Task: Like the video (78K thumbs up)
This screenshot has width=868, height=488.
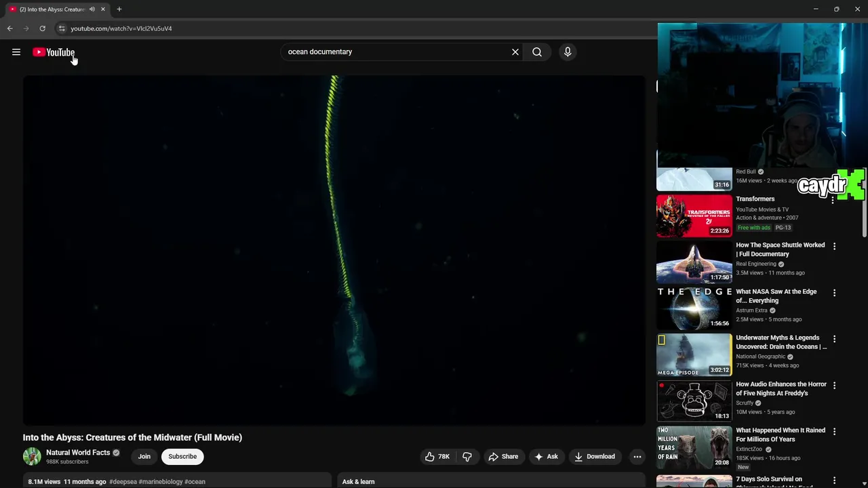Action: click(x=437, y=456)
